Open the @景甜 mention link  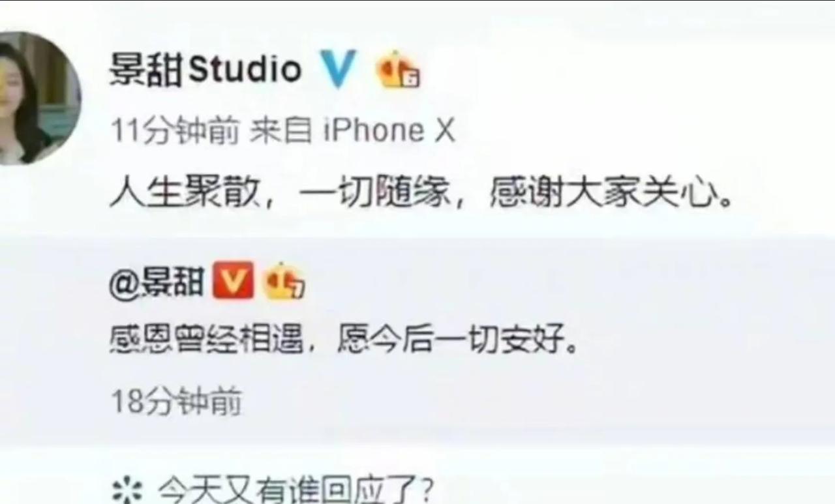157,284
